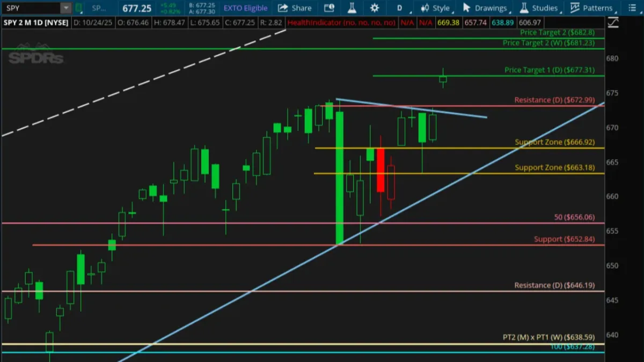The width and height of the screenshot is (644, 362).
Task: Open the Style candlestick menu
Action: [436, 8]
